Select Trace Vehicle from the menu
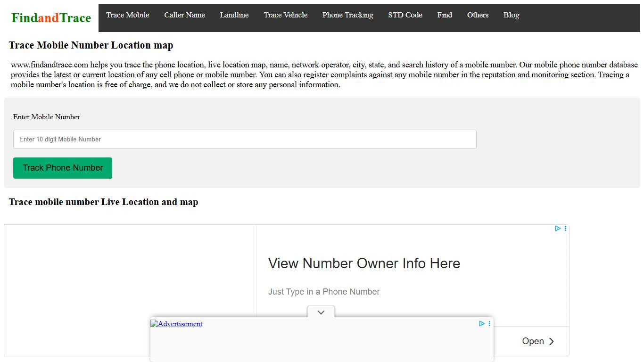Screen dimensions: 644x362 285,15
